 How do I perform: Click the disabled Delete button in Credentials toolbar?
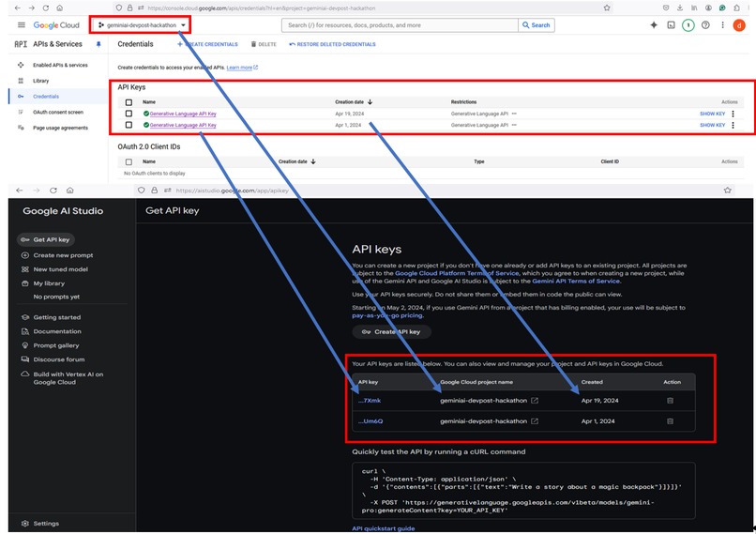(x=264, y=44)
